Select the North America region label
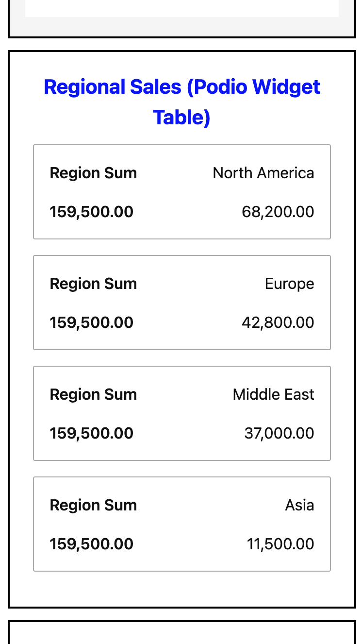The height and width of the screenshot is (644, 362). (263, 173)
